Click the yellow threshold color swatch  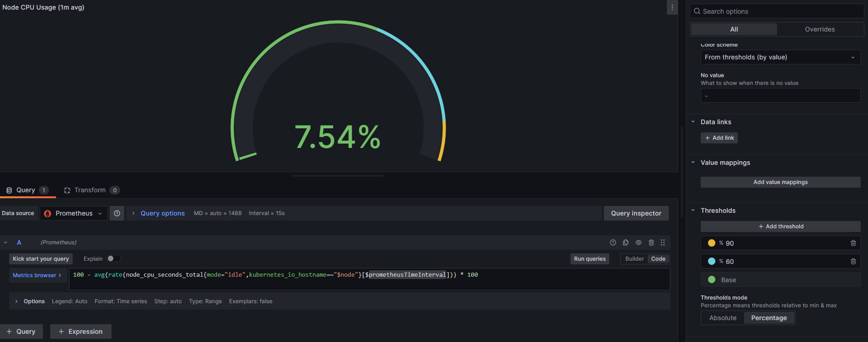[x=712, y=243]
